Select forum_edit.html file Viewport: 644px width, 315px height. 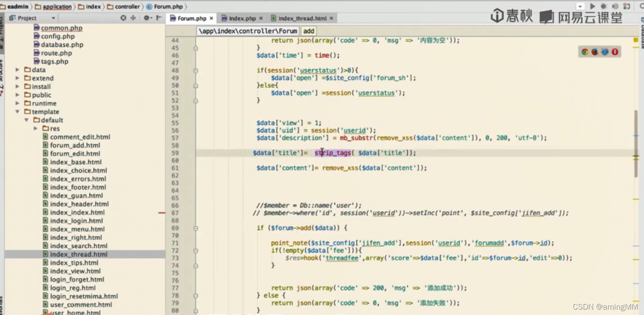pos(72,154)
